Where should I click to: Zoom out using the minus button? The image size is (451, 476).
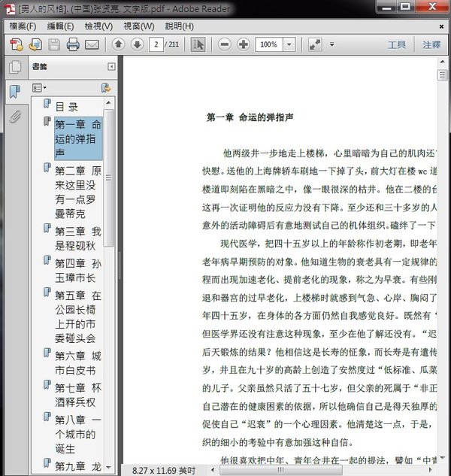coord(225,44)
